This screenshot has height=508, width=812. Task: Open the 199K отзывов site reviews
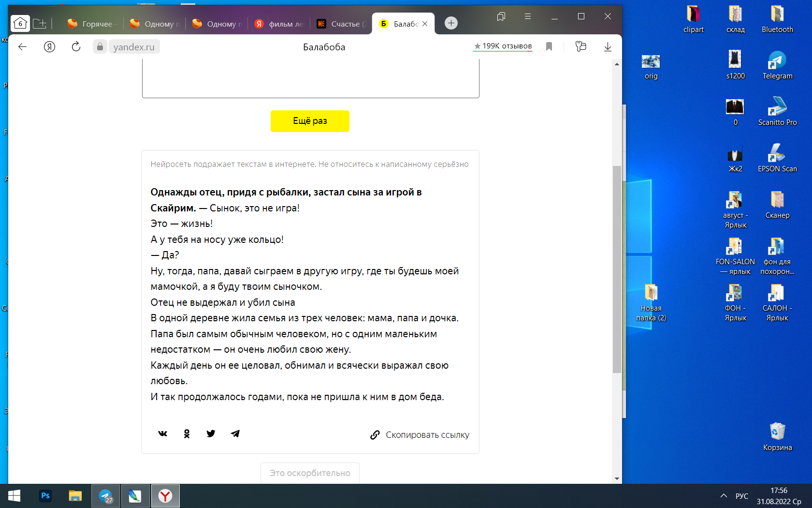[503, 46]
